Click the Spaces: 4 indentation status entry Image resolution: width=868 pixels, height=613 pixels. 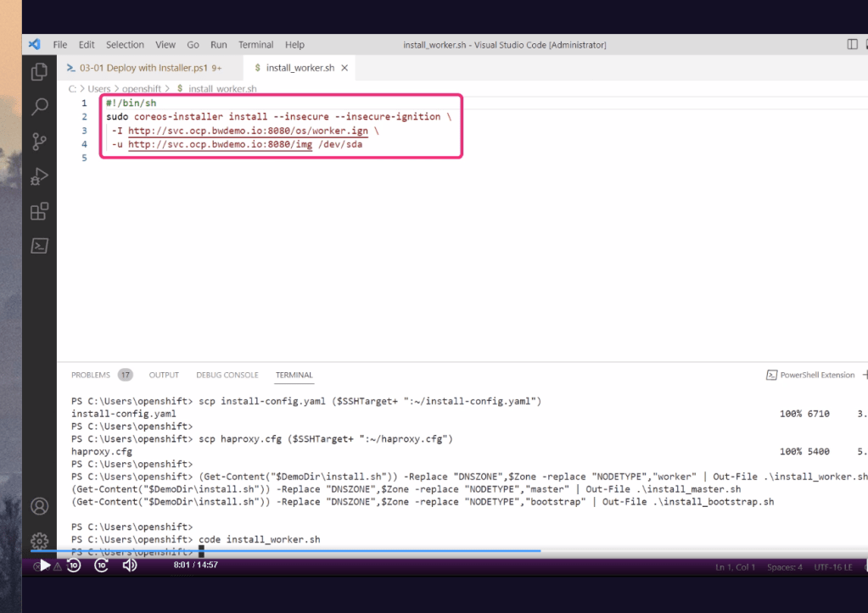pyautogui.click(x=784, y=567)
